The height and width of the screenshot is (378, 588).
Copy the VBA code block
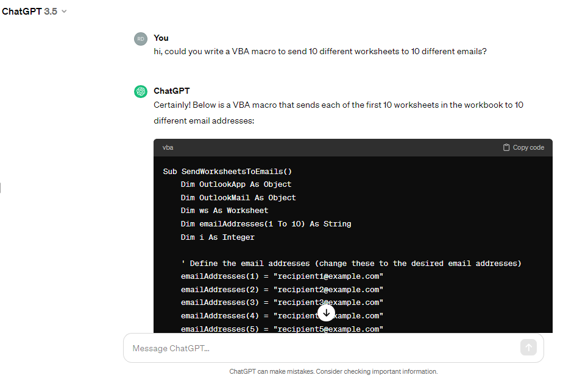pyautogui.click(x=523, y=147)
